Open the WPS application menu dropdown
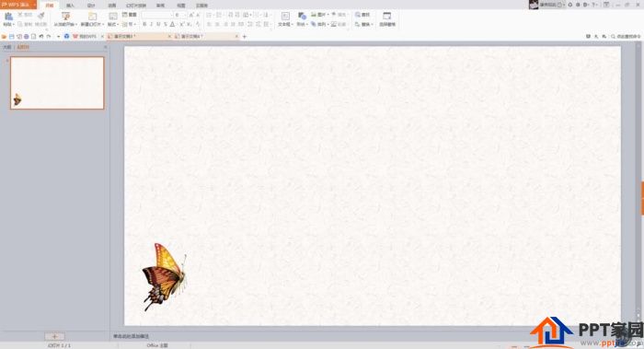The width and height of the screenshot is (644, 349). pyautogui.click(x=34, y=5)
